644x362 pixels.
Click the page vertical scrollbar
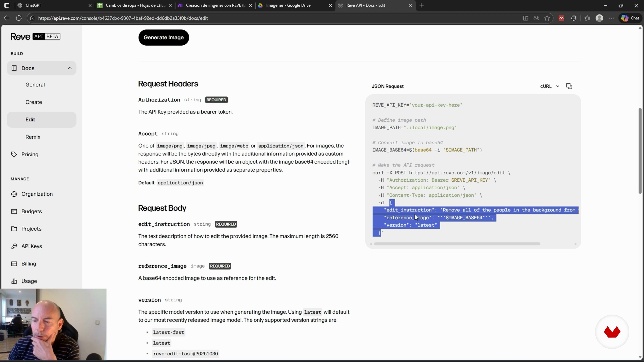(640, 151)
